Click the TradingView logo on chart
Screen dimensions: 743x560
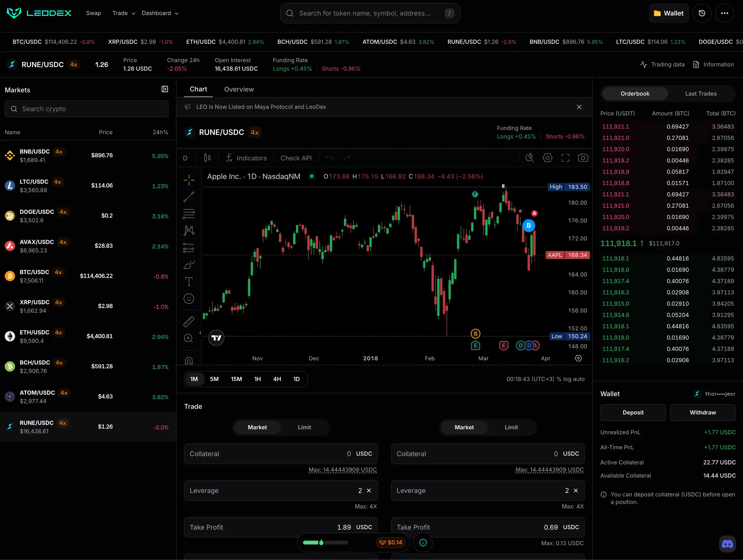pos(216,338)
